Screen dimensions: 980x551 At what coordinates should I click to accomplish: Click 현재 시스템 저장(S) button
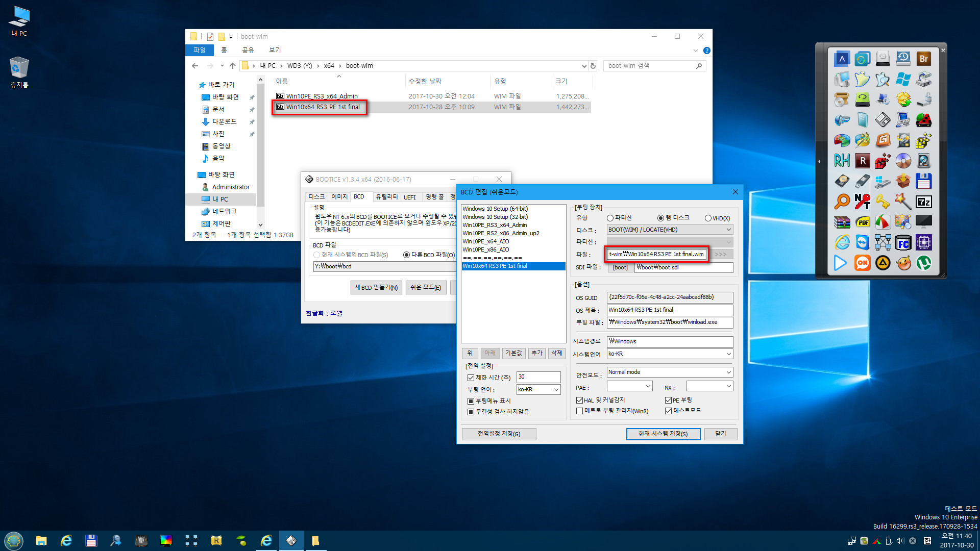(x=663, y=434)
